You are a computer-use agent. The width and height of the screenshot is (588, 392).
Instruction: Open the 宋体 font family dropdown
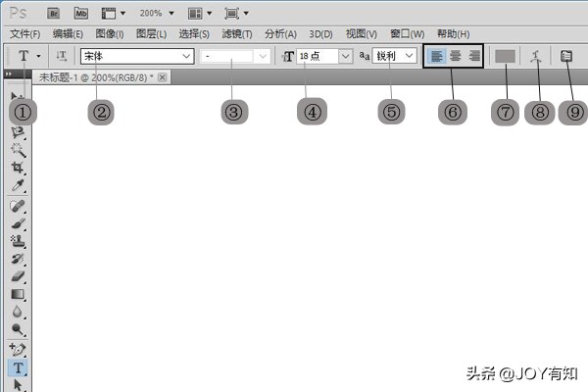137,56
